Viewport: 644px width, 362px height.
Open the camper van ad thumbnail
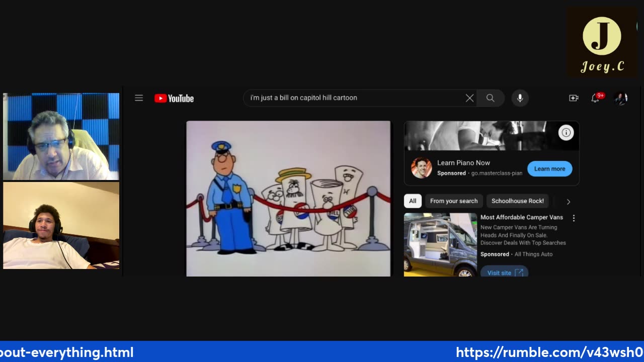pyautogui.click(x=440, y=245)
